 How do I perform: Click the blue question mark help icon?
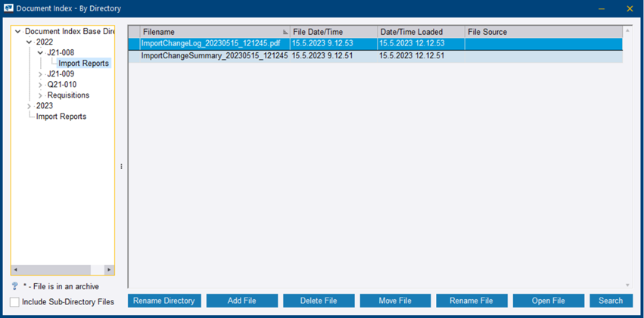pyautogui.click(x=15, y=286)
